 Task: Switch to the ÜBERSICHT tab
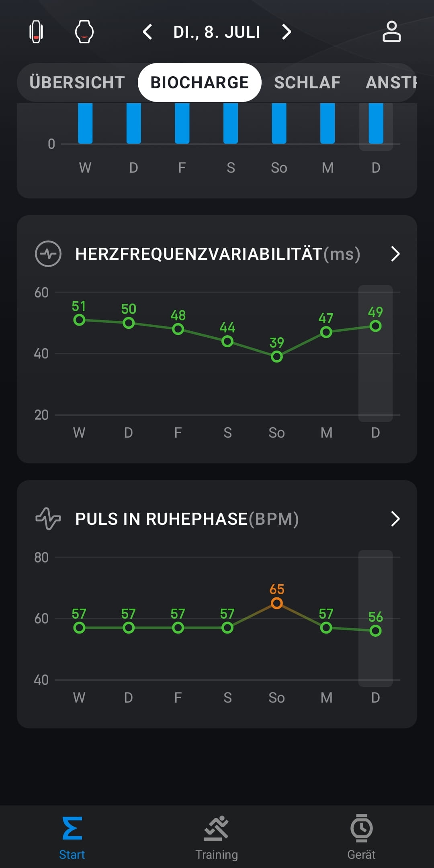click(x=77, y=82)
